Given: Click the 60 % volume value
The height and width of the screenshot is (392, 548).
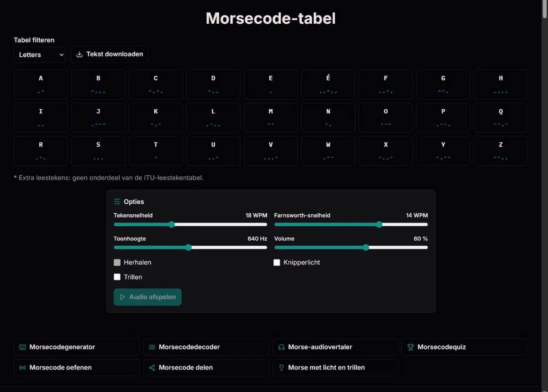Looking at the screenshot, I should tap(421, 238).
